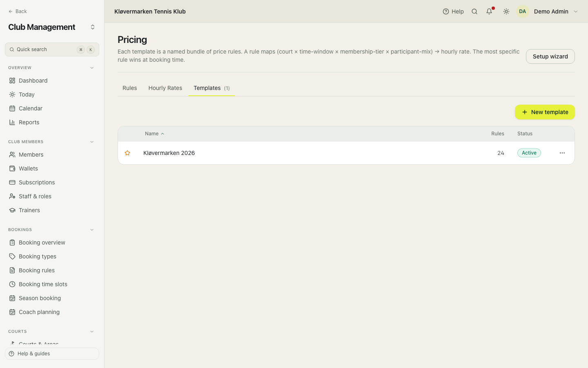
Task: Open Booking time slots
Action: click(52, 284)
